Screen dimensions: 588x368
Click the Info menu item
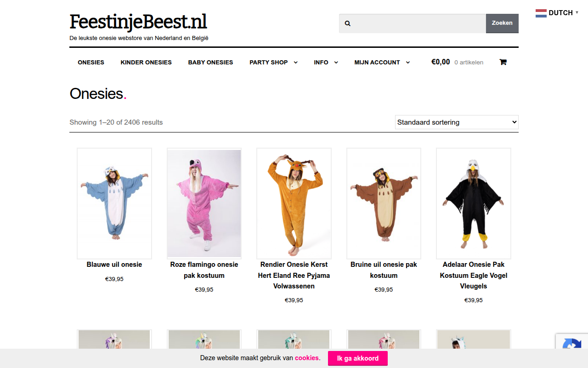(321, 63)
